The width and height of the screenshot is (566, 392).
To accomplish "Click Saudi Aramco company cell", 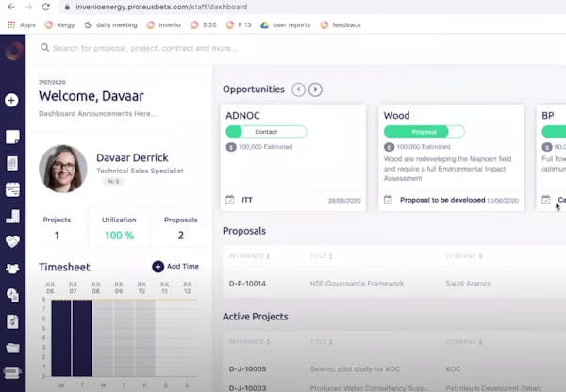I will coord(469,284).
